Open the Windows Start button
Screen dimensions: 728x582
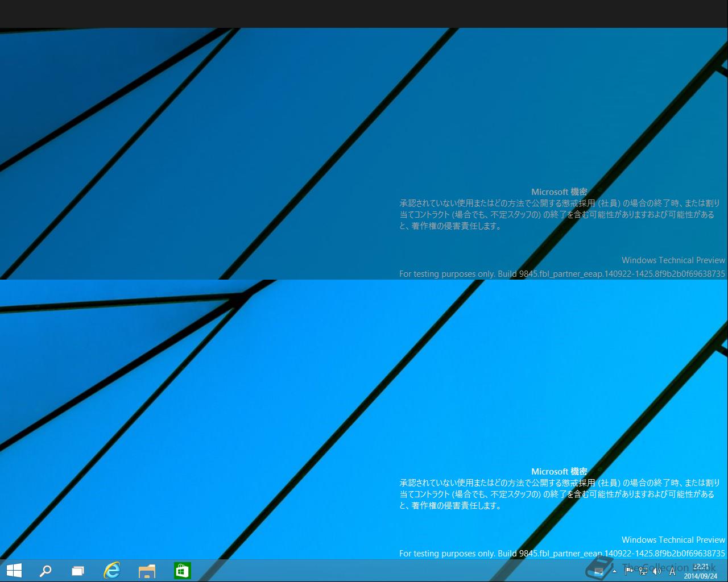point(14,571)
